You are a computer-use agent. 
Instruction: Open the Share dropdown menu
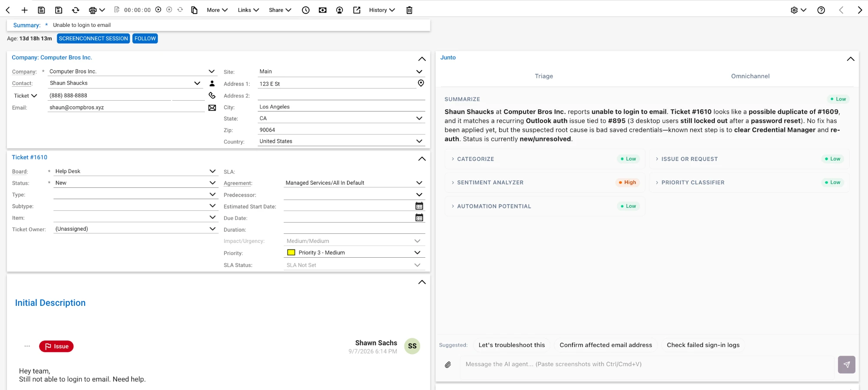pos(280,10)
